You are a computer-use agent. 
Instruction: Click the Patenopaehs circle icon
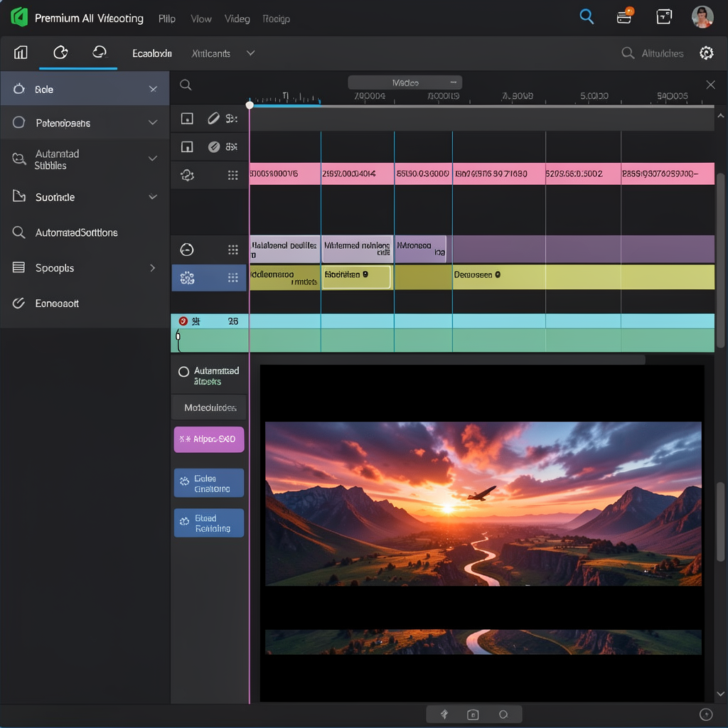(18, 122)
